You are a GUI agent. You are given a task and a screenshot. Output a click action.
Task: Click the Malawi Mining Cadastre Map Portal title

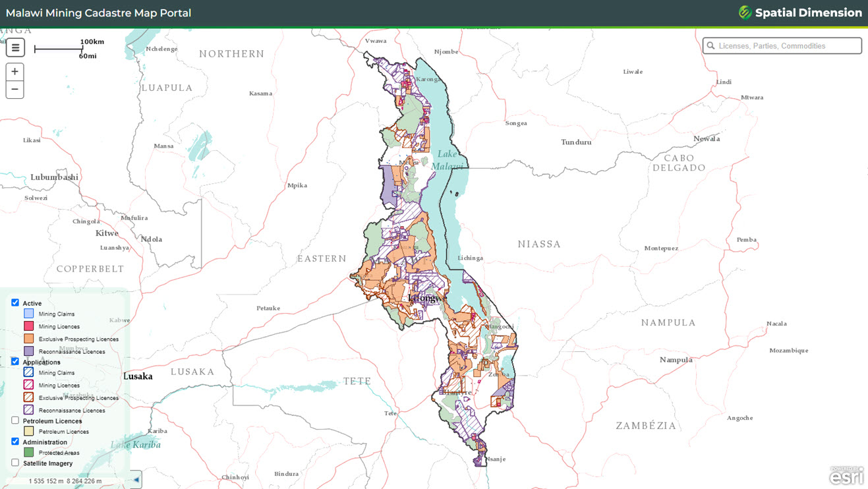[99, 13]
